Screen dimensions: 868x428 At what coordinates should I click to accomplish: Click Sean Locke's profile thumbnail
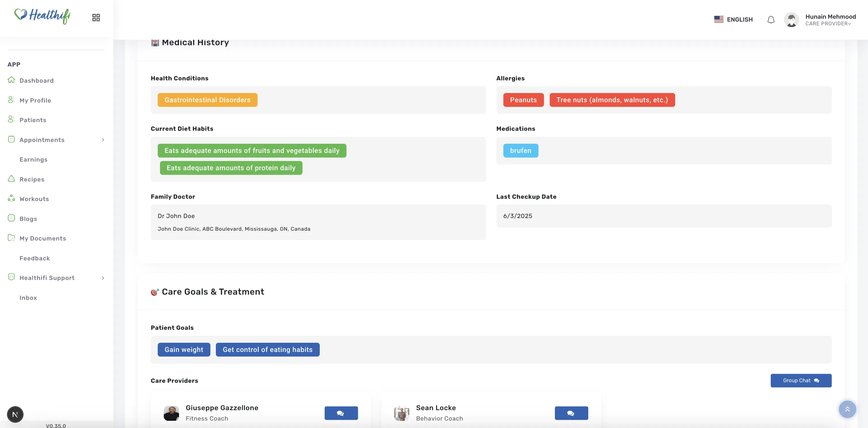(402, 413)
